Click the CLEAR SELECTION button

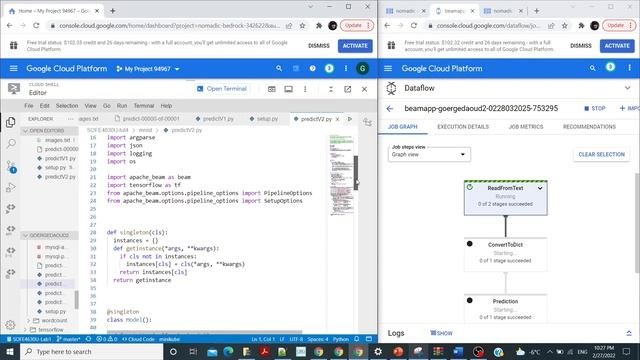tap(601, 154)
